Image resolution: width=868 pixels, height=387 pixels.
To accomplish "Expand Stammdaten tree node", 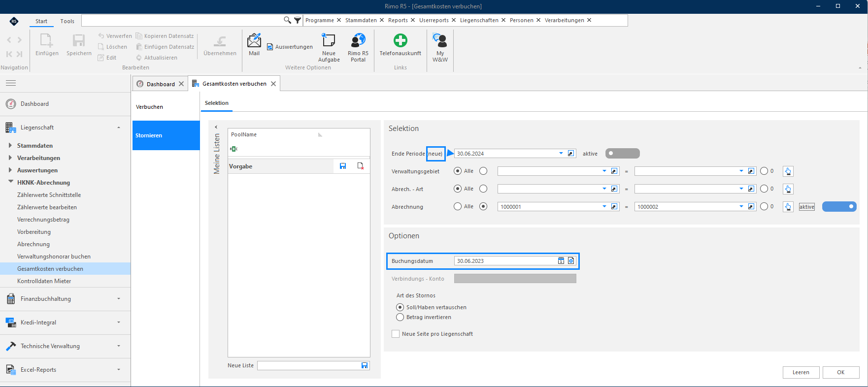I will (x=10, y=145).
